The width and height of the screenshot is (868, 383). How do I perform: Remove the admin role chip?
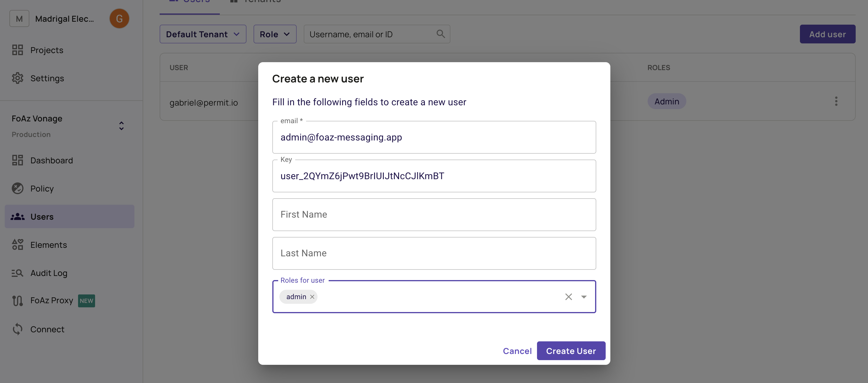click(x=312, y=296)
